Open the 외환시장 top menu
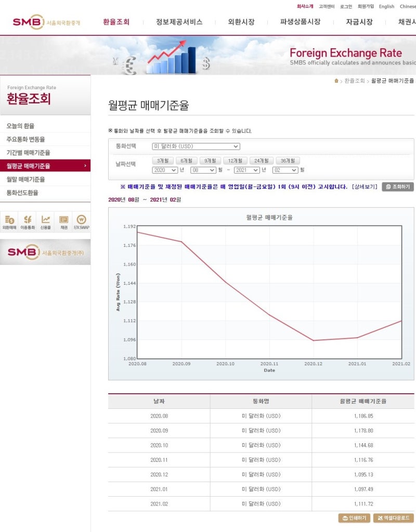 pyautogui.click(x=241, y=22)
